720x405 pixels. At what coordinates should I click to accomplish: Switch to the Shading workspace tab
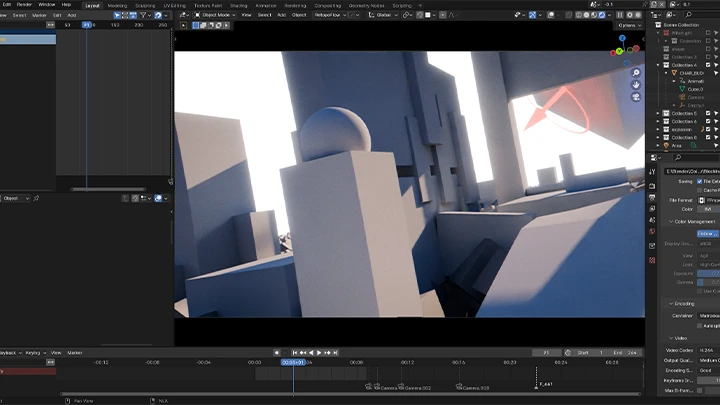click(238, 6)
